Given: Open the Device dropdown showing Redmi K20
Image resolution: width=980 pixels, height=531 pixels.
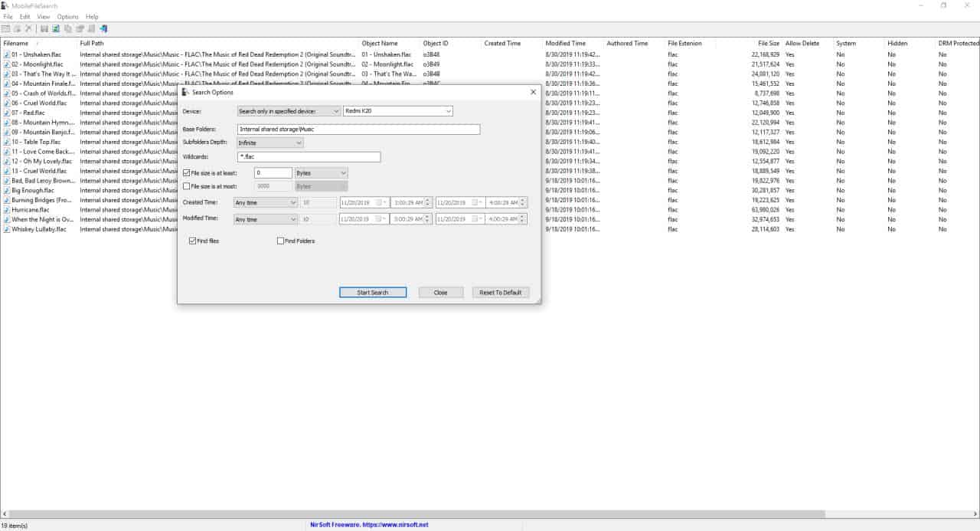Looking at the screenshot, I should click(449, 110).
